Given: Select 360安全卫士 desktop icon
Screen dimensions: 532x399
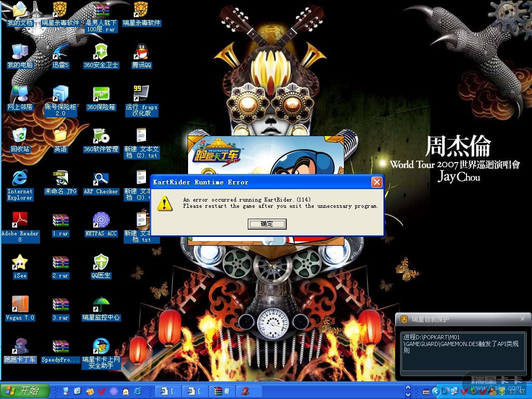Looking at the screenshot, I should point(101,56).
